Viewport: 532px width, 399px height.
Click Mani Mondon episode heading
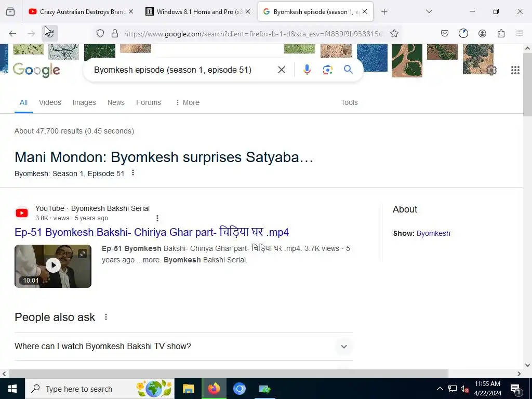tap(164, 157)
